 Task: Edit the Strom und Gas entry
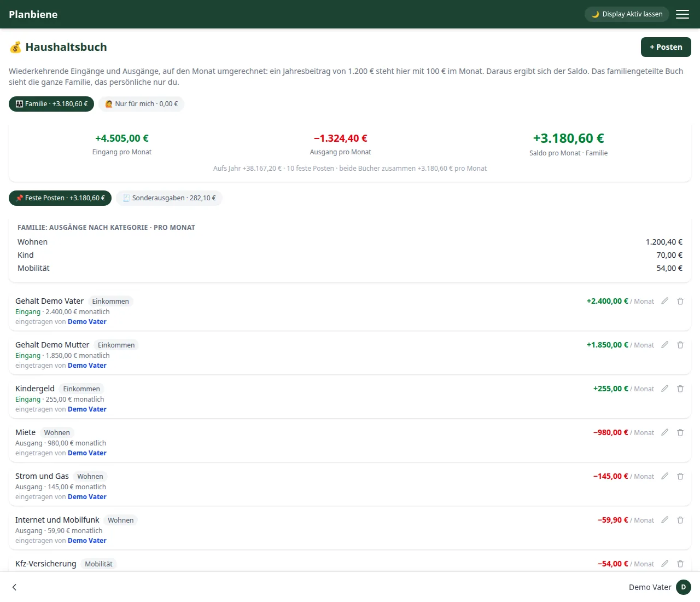pos(665,476)
